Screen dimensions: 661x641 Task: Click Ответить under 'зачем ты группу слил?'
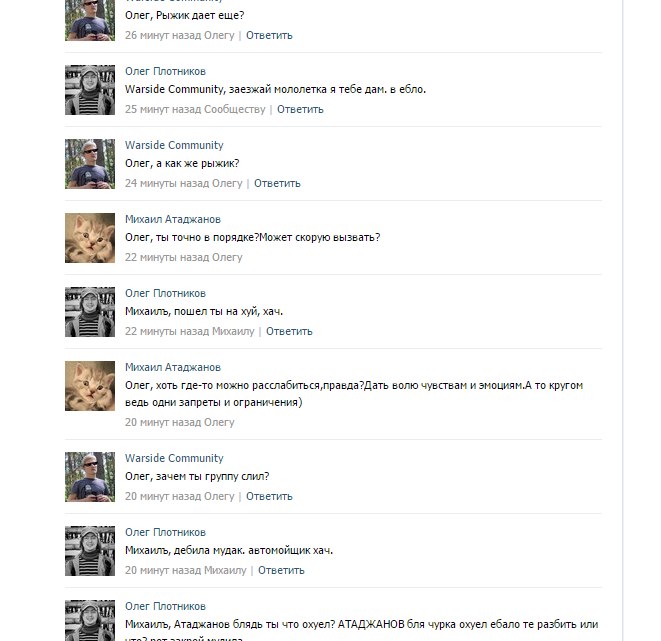point(269,496)
